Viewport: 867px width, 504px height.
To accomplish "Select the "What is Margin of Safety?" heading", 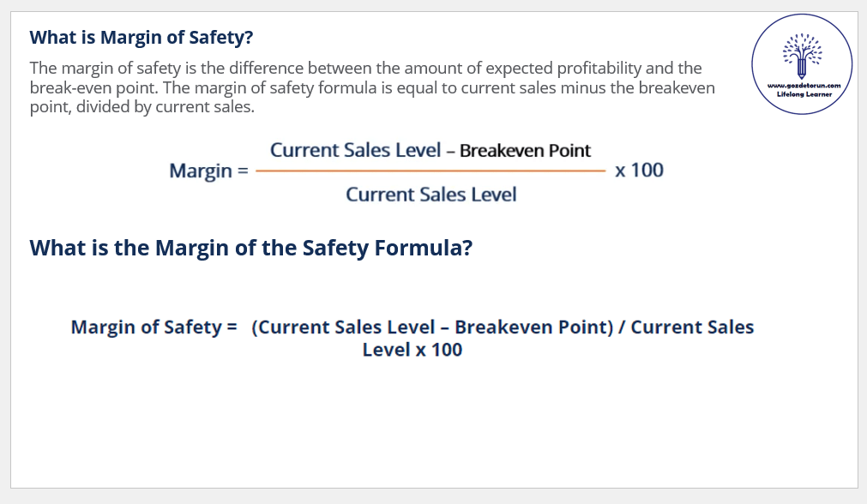I will [x=141, y=38].
